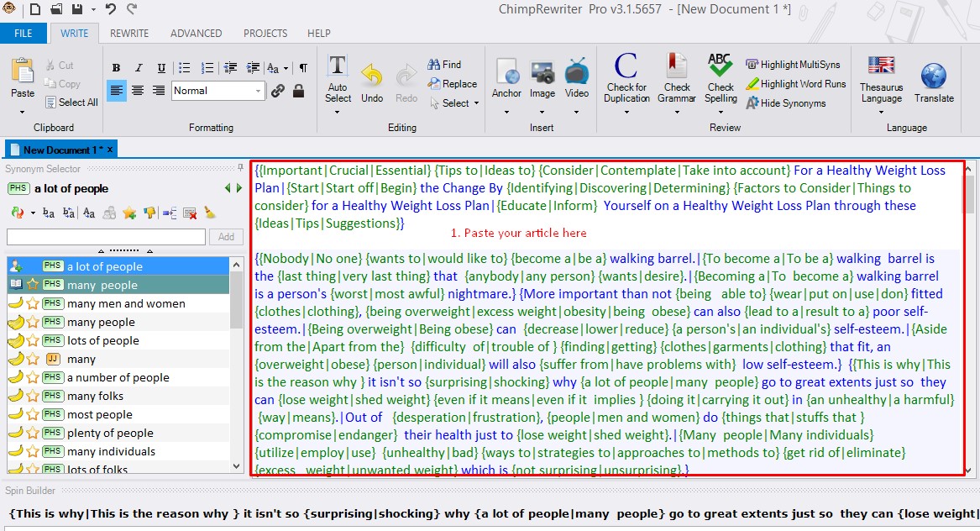Open Thesaurus Language dropdown arrow
The width and height of the screenshot is (980, 531).
(x=881, y=112)
